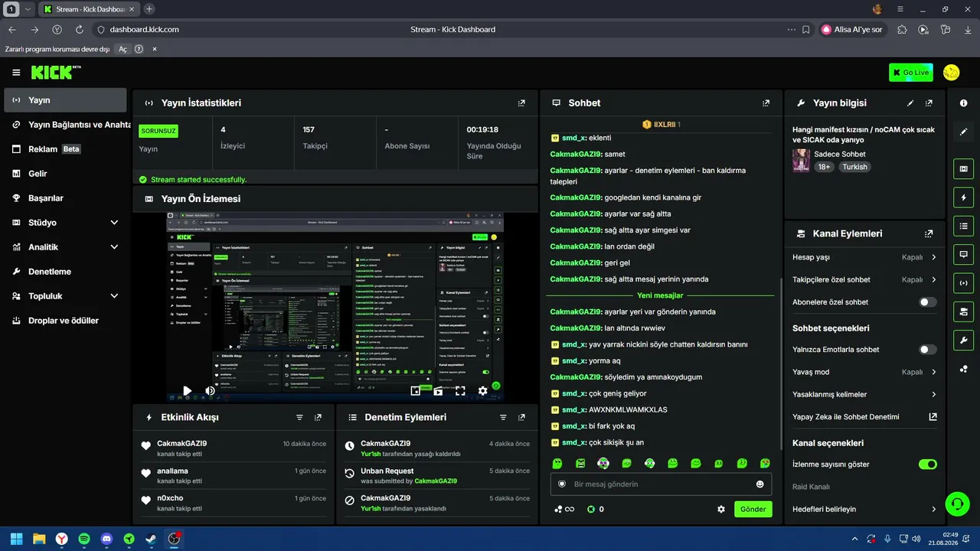This screenshot has height=551, width=980.
Task: Click the pencil icon in the right sidebar
Action: (x=963, y=132)
